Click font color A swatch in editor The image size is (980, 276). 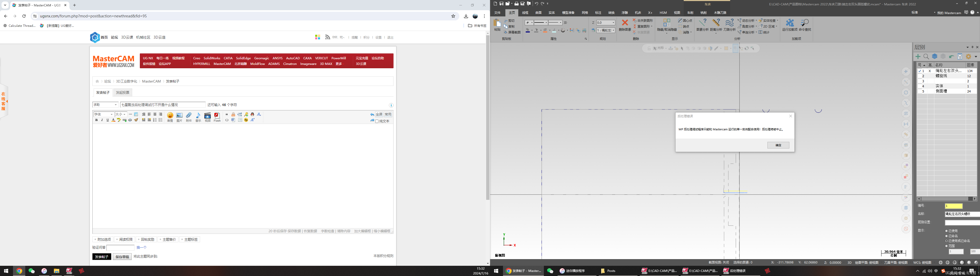tap(113, 120)
